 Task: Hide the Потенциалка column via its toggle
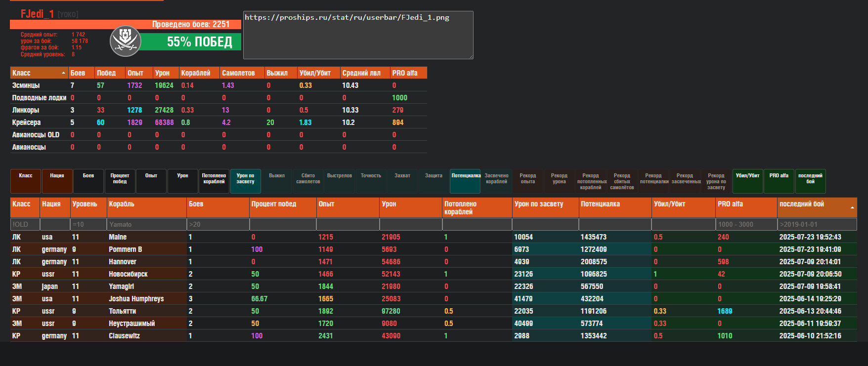465,181
